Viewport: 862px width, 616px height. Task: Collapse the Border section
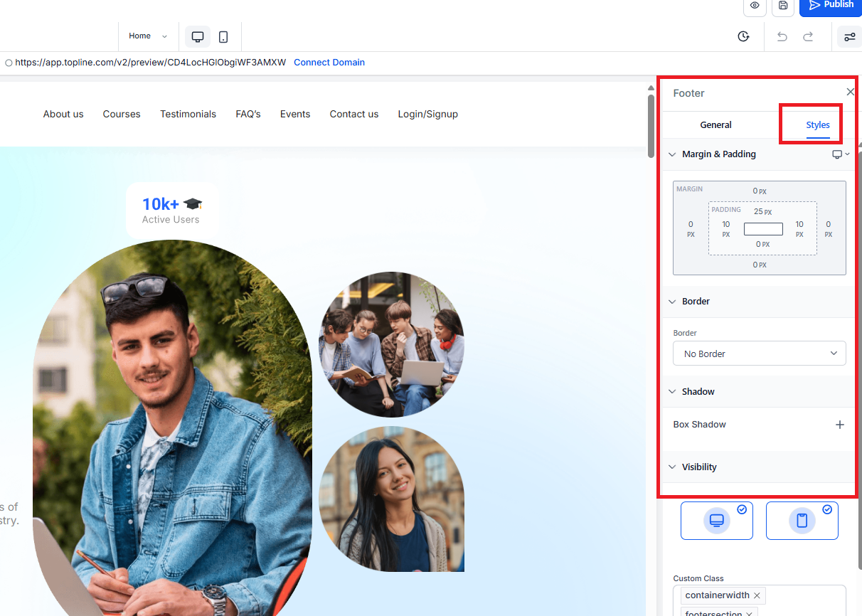pyautogui.click(x=672, y=302)
